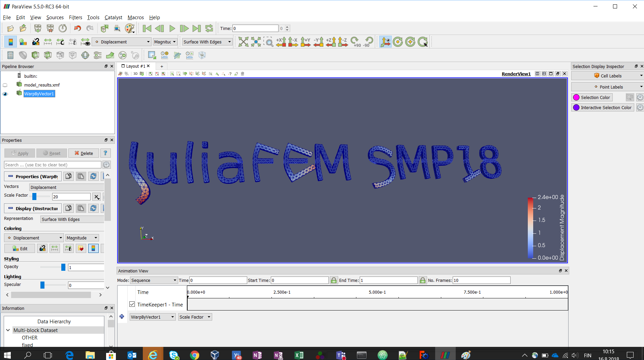Click the Warp By Vector filter icon

point(110,55)
